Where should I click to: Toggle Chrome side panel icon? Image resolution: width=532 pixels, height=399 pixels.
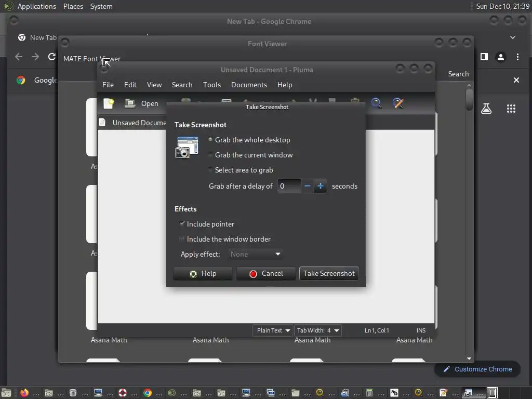coord(484,57)
